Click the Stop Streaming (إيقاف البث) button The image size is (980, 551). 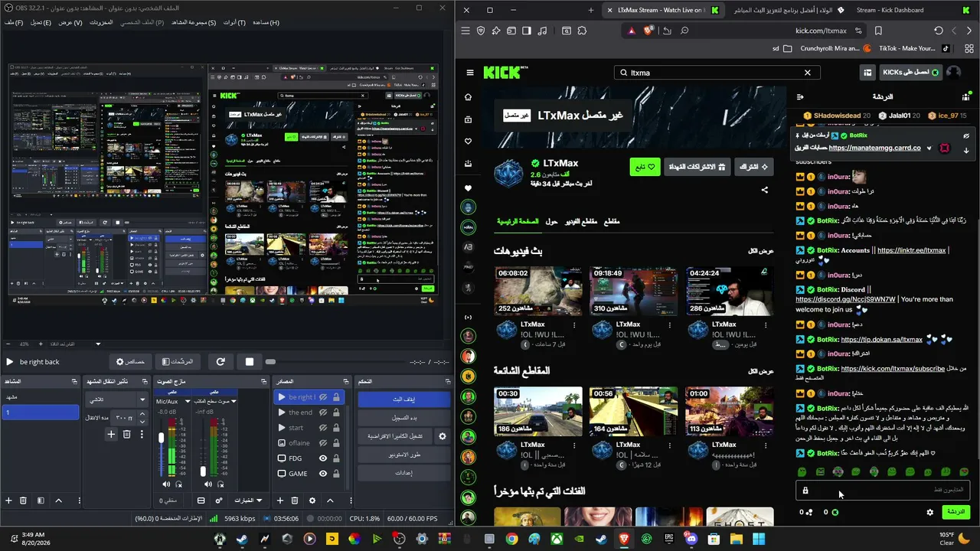tap(403, 399)
